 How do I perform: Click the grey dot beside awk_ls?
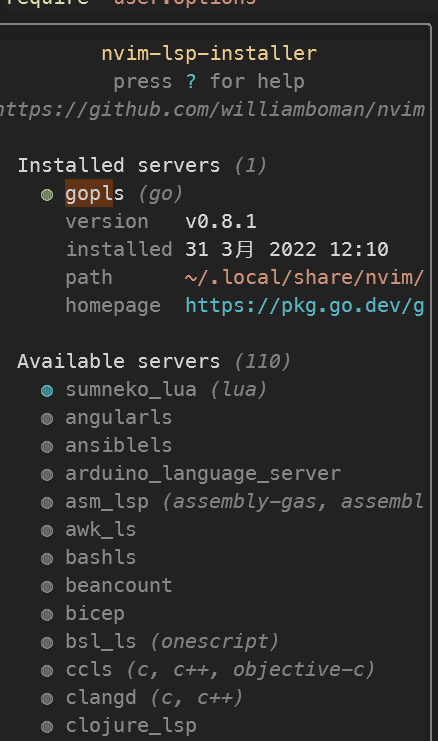coord(47,531)
